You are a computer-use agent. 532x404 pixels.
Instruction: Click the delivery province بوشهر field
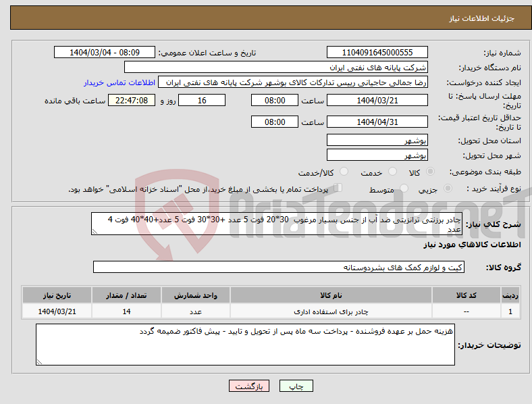(377, 140)
